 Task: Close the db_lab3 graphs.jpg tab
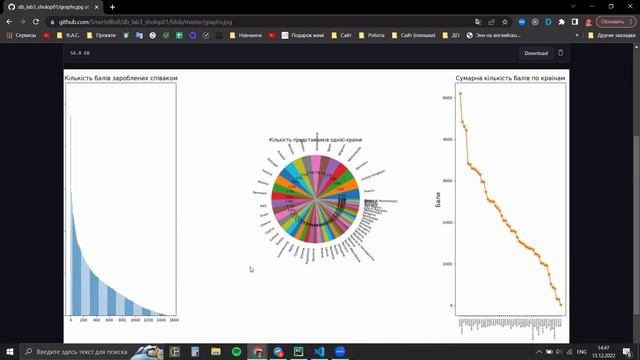(x=96, y=7)
